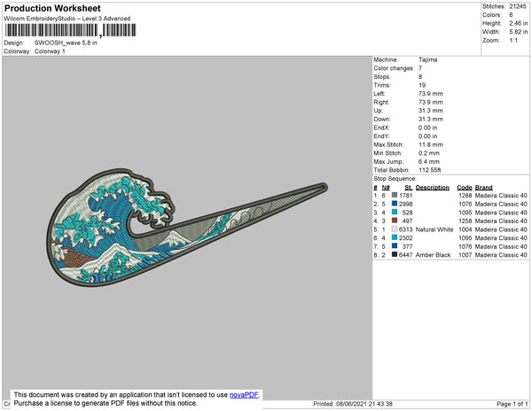Click the Trims value 19

pyautogui.click(x=422, y=85)
